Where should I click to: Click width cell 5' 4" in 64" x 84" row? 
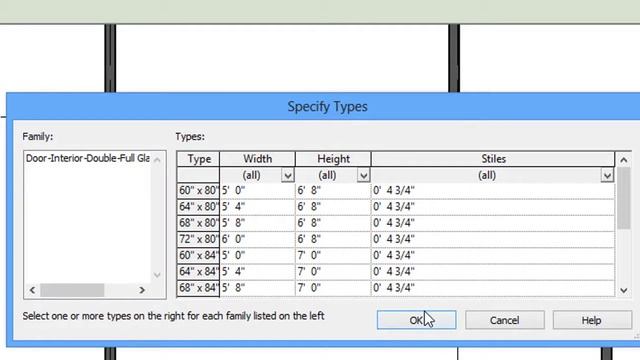[x=257, y=272]
